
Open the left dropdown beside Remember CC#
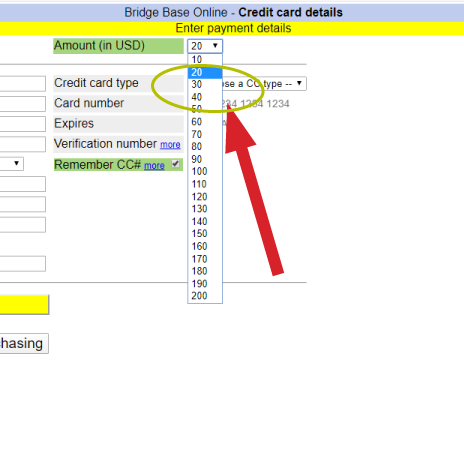pyautogui.click(x=12, y=164)
